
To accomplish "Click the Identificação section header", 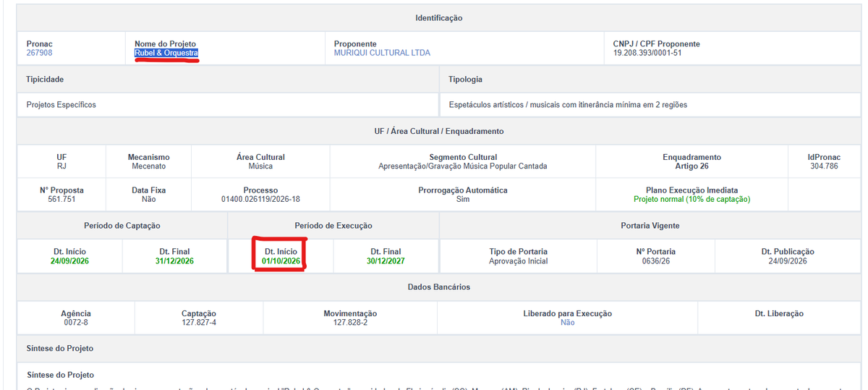I will 439,18.
